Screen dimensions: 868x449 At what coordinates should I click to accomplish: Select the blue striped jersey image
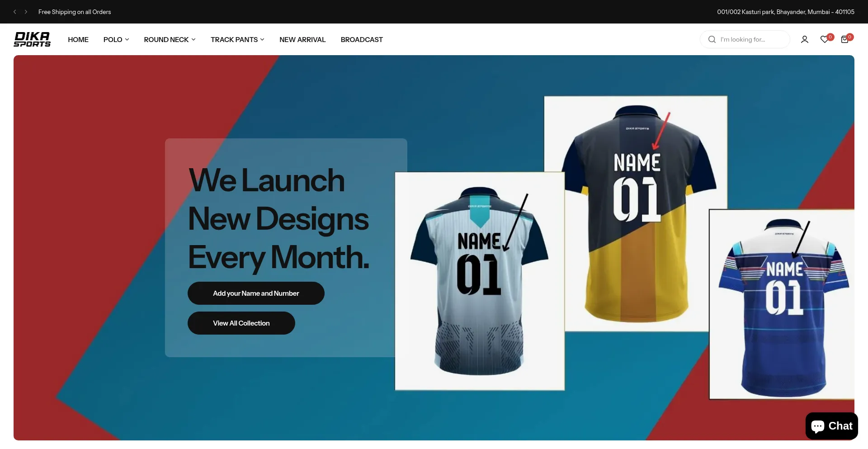coord(782,304)
